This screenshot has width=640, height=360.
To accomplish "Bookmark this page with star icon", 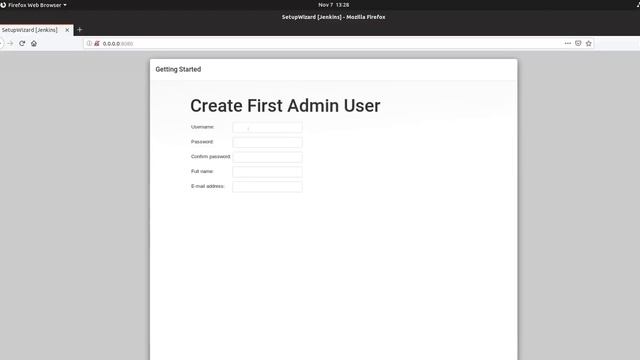I will [589, 43].
